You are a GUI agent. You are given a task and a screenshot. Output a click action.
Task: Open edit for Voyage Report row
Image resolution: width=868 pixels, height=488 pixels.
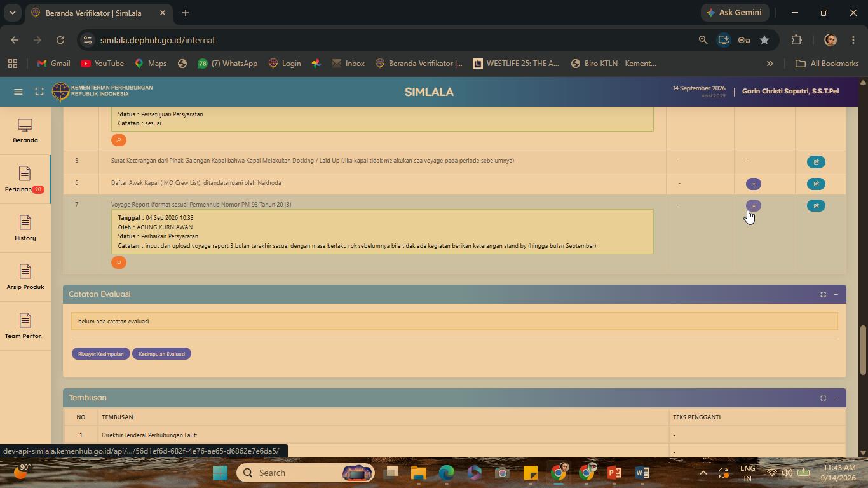click(816, 206)
